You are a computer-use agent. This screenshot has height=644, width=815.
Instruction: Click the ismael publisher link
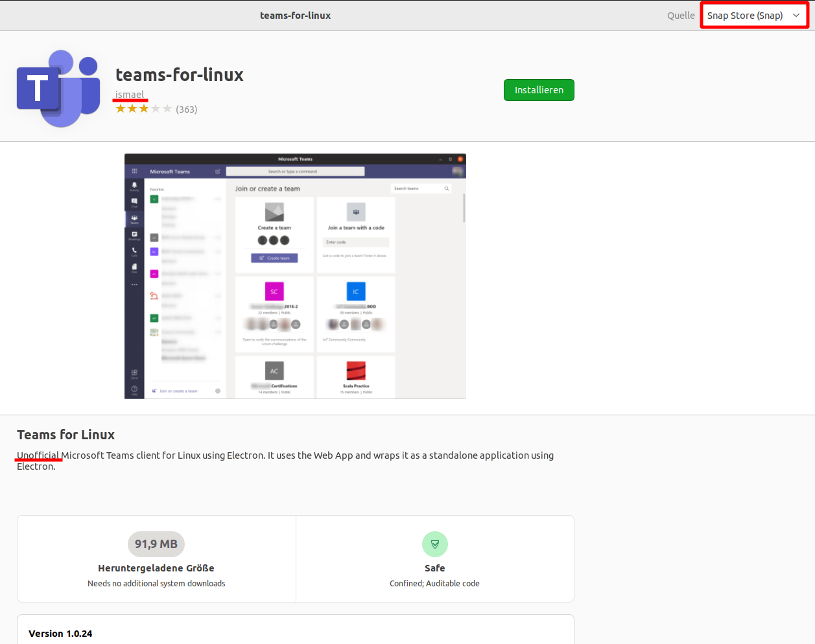130,95
